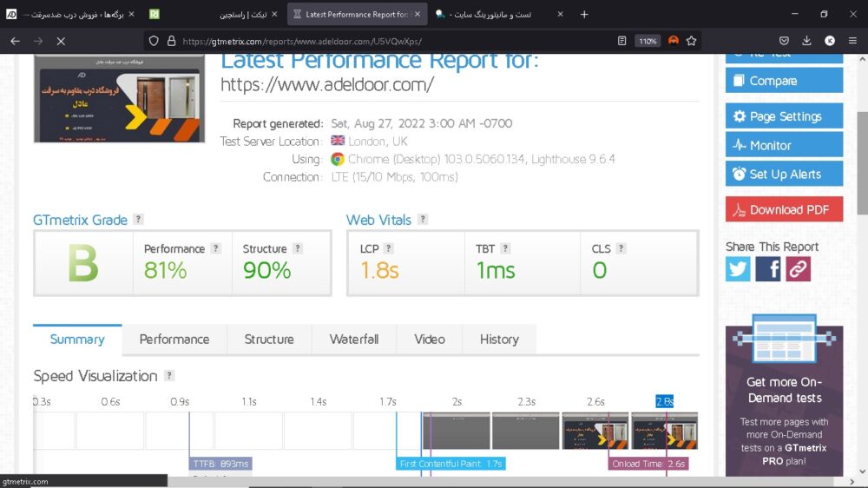This screenshot has height=488, width=868.
Task: Click Onload Time 2.6s marker
Action: click(648, 464)
